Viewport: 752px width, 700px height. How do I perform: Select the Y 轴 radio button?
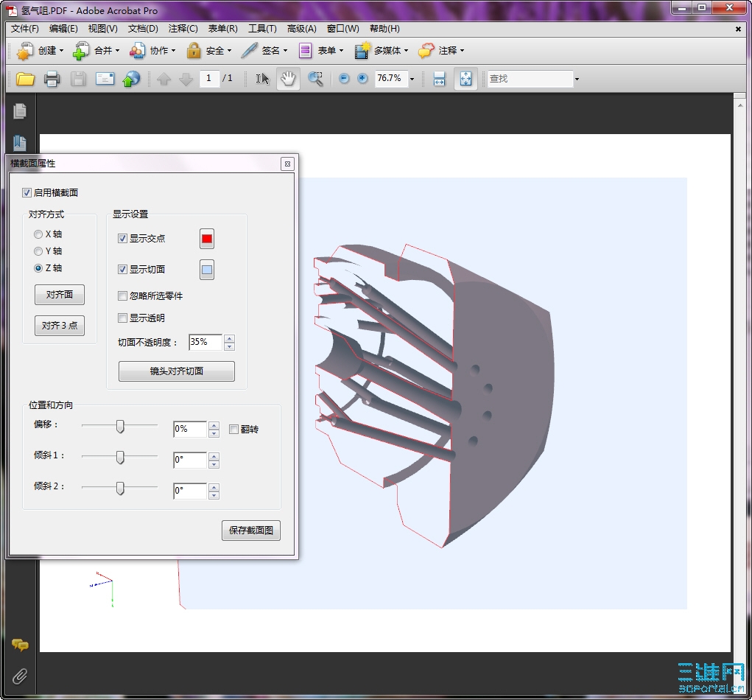38,251
